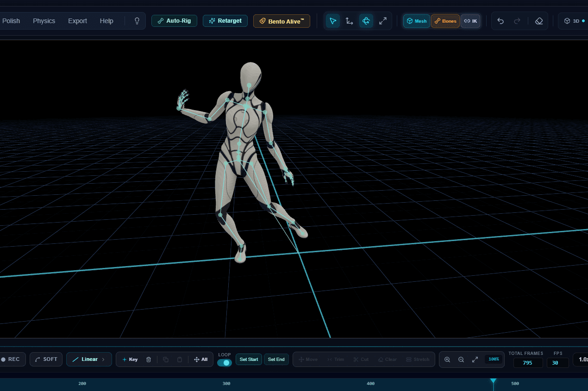Open the Polish menu
Screen dimensions: 588x391
click(x=11, y=21)
